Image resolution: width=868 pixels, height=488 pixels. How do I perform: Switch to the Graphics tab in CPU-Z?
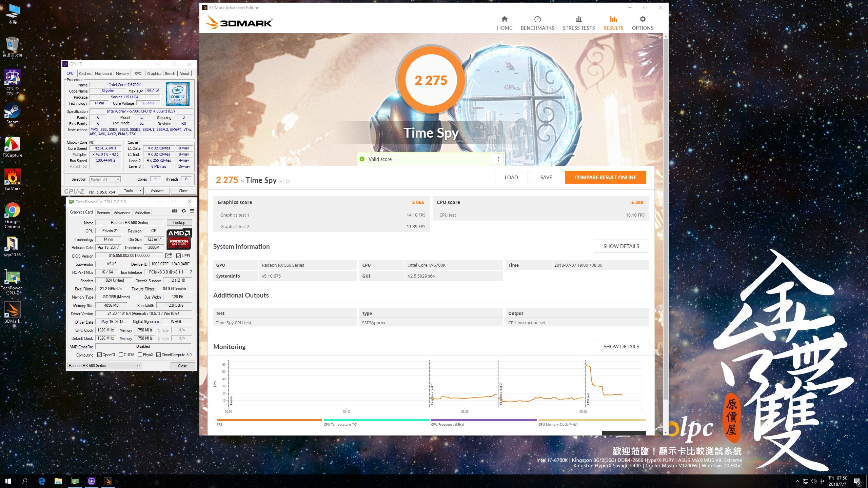[154, 73]
